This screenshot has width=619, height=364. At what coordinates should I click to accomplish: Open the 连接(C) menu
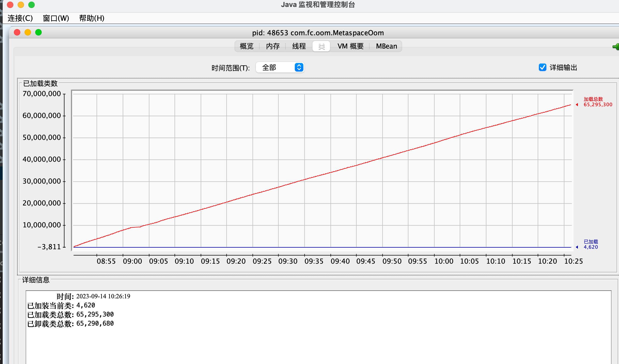20,18
